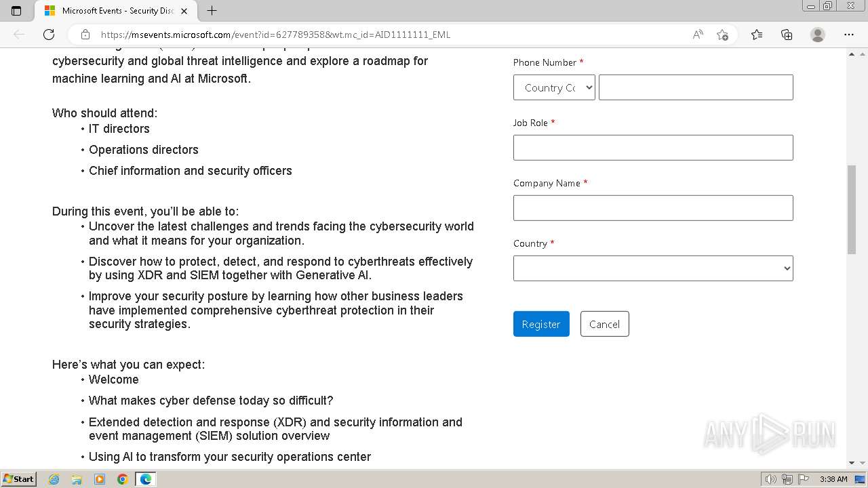Viewport: 868px width, 488px height.
Task: Click the scrollbar down arrow
Action: 852,463
